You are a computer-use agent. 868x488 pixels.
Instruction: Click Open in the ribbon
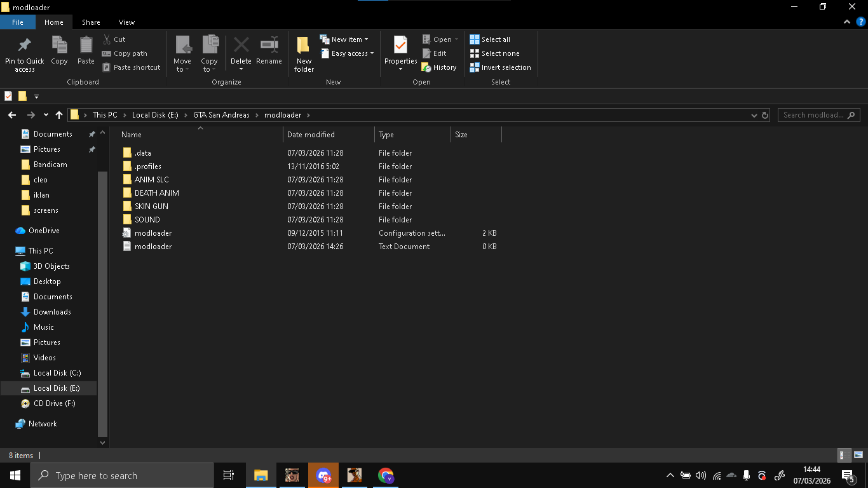click(440, 39)
